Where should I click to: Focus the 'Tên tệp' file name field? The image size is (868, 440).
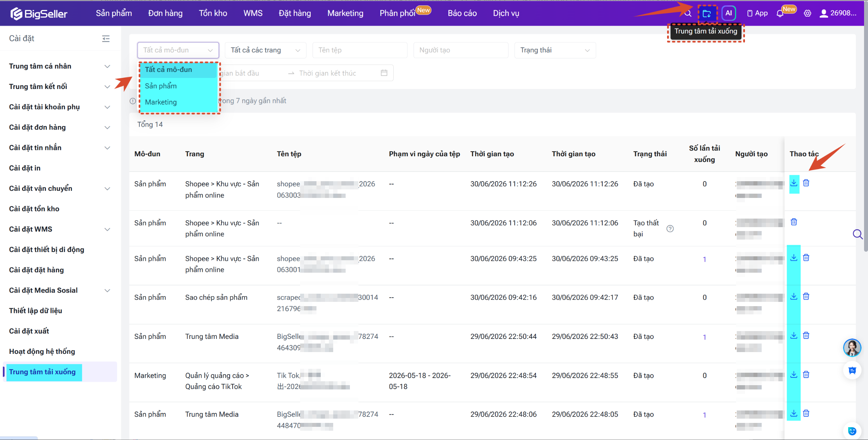[x=360, y=50]
